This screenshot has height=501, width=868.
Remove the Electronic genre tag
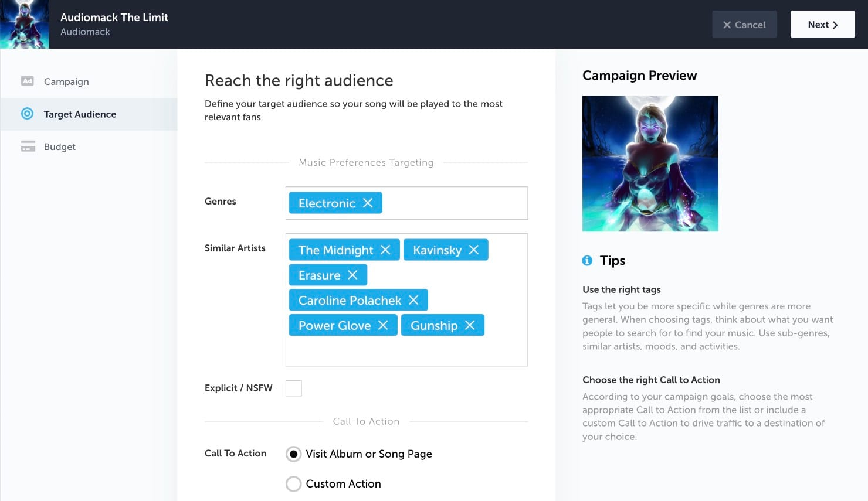coord(368,203)
